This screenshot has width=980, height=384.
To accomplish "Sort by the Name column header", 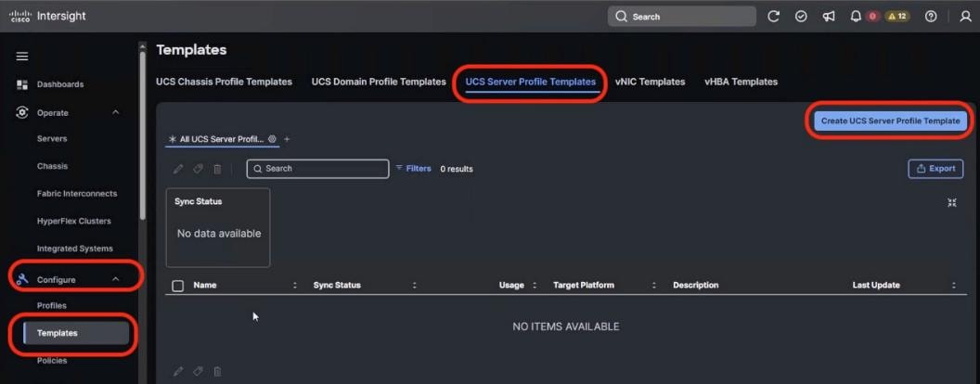I will pos(205,286).
